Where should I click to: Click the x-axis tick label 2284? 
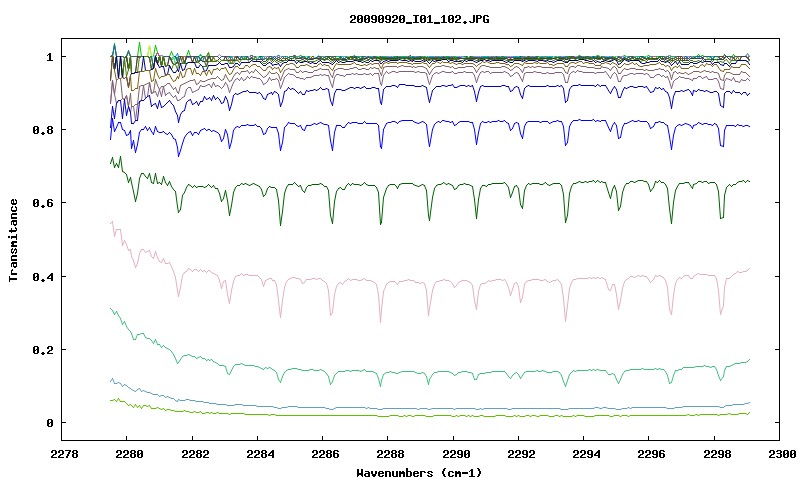tap(260, 454)
